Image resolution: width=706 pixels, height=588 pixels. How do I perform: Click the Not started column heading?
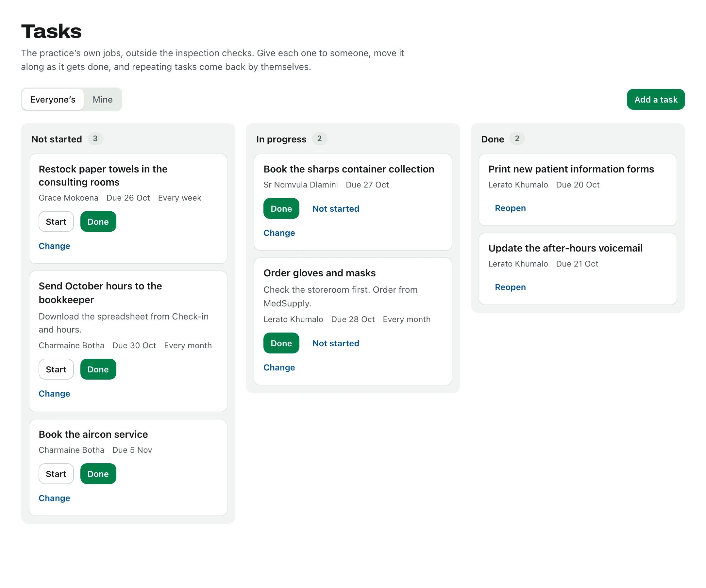click(x=57, y=139)
